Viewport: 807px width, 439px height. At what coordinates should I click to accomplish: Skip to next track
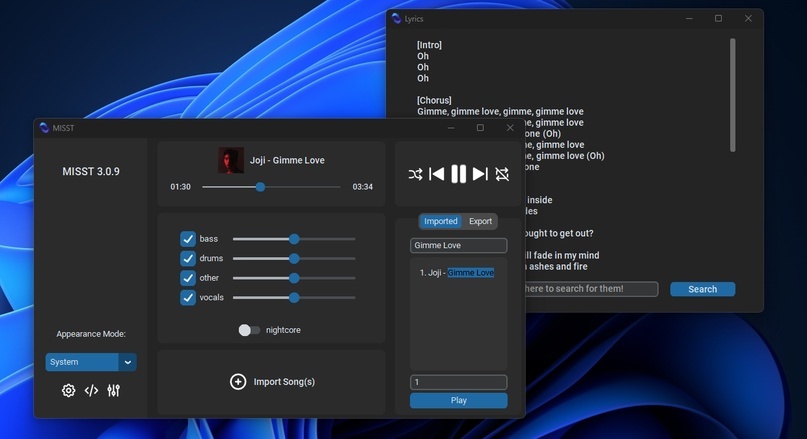(x=480, y=174)
